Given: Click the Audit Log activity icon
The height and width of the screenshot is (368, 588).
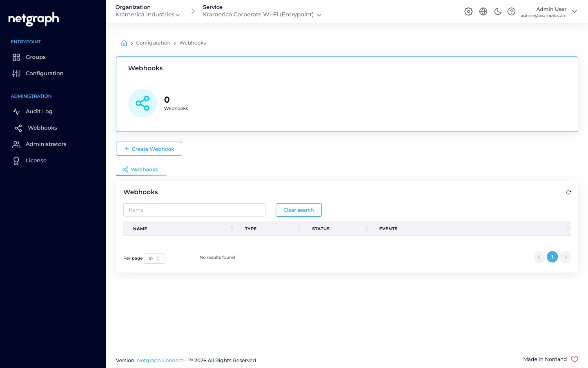Looking at the screenshot, I should [x=16, y=112].
